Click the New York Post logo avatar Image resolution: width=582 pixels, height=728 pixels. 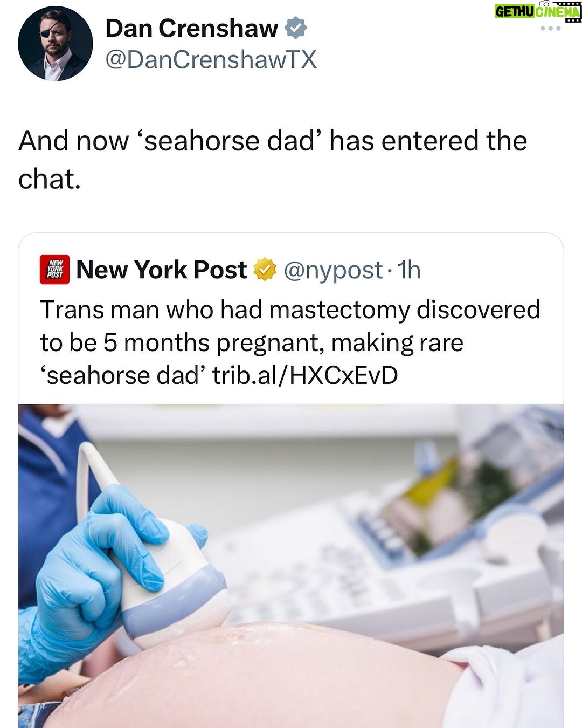55,269
